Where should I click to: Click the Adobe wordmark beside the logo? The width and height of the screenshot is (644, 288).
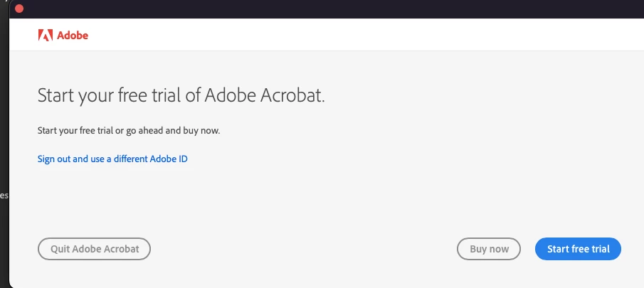72,35
